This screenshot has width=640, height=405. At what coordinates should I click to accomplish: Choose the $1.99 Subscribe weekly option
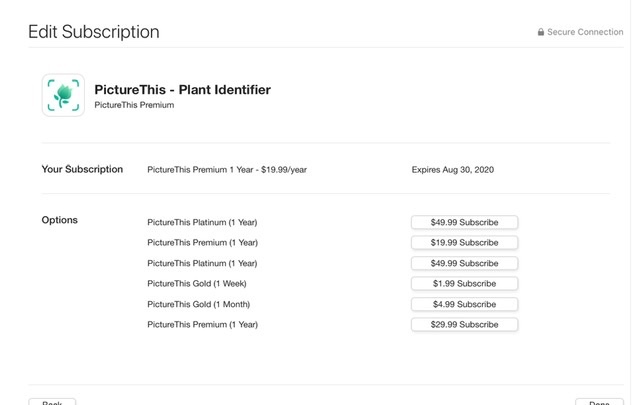464,284
